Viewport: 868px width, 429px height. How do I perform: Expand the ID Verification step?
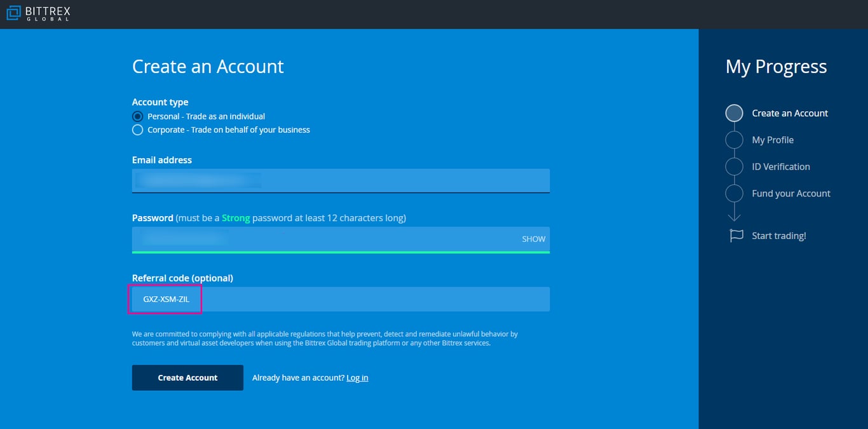pyautogui.click(x=781, y=166)
